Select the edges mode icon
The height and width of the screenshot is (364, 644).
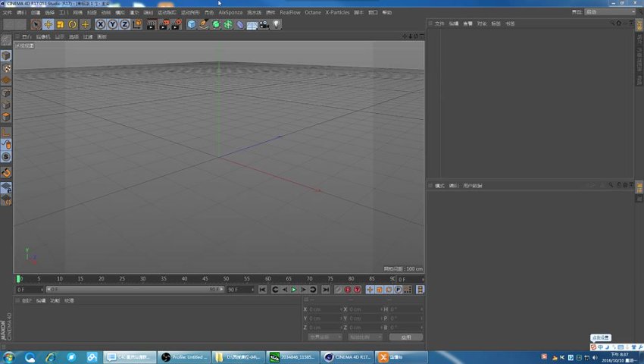[x=6, y=105]
